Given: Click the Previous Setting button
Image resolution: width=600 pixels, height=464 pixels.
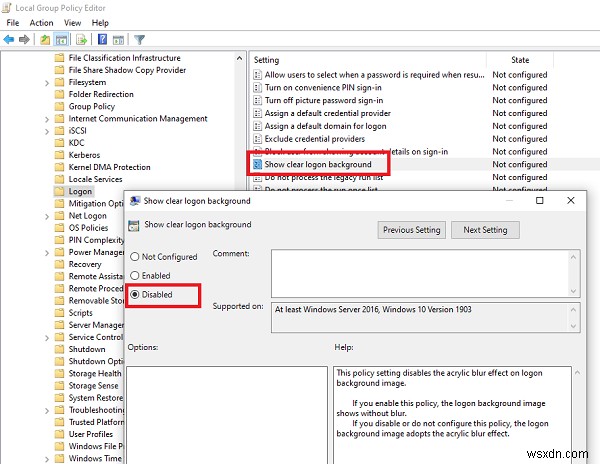Looking at the screenshot, I should pos(411,230).
